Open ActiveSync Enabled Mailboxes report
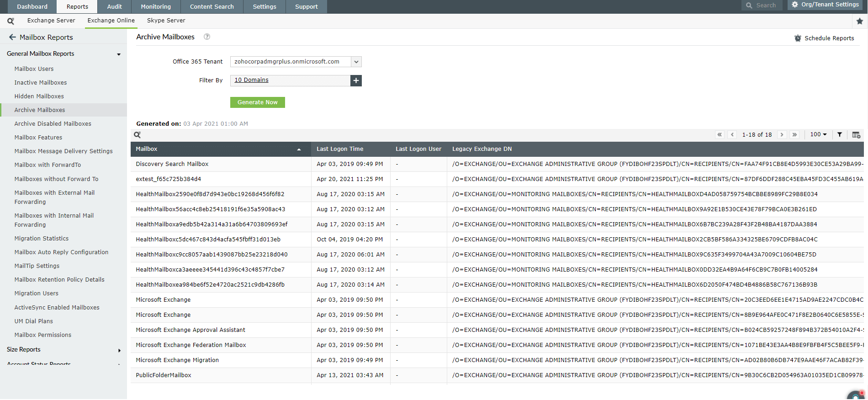868x400 pixels. (x=57, y=308)
